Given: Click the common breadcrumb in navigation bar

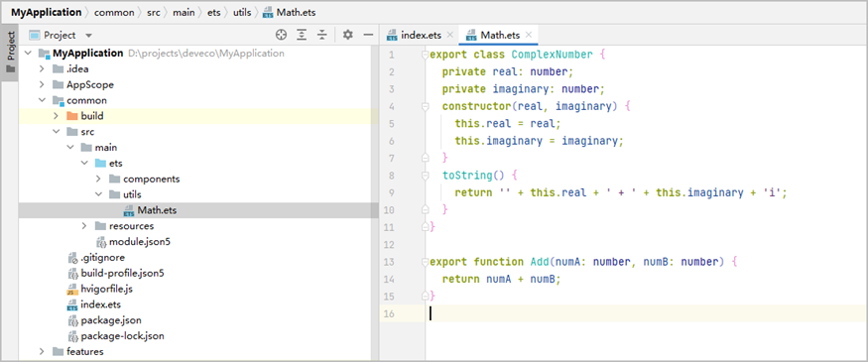Looking at the screenshot, I should click(115, 12).
